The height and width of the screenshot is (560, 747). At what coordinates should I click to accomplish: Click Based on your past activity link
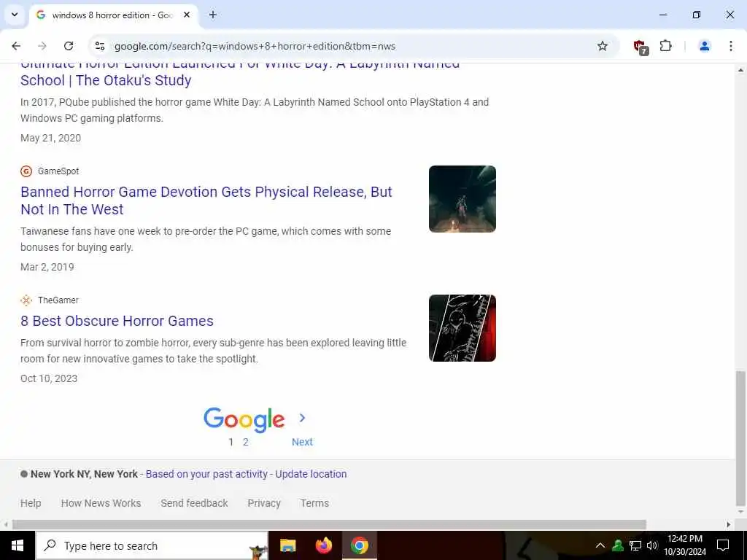tap(206, 474)
